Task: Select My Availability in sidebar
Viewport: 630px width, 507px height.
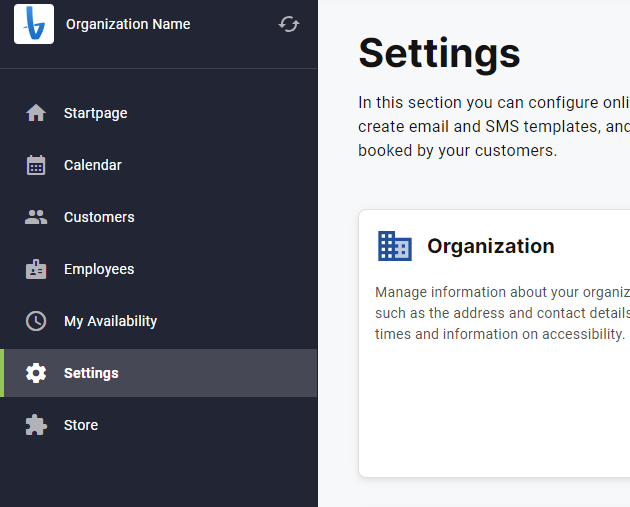Action: [x=159, y=321]
